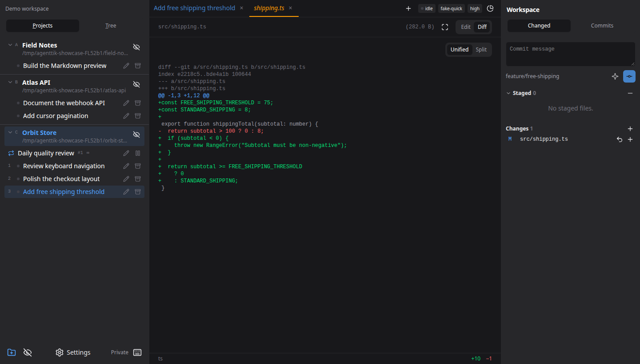Archive 'Review keyboard navigation' task
The height and width of the screenshot is (364, 640).
(x=138, y=166)
